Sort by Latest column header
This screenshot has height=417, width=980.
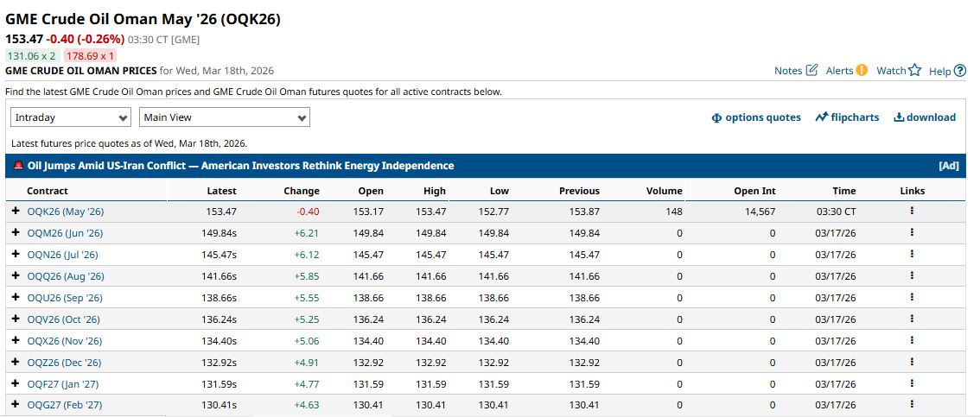222,191
